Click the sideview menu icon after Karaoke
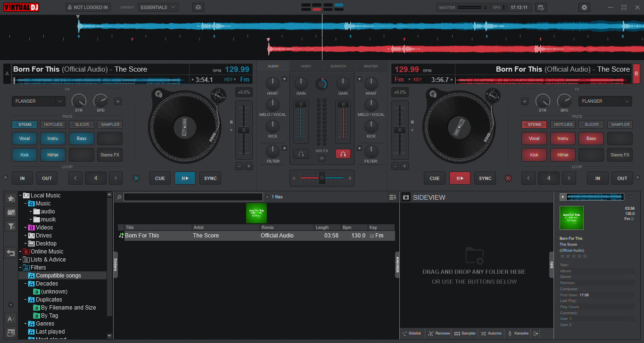Screen dimensions: 644x343 point(536,333)
